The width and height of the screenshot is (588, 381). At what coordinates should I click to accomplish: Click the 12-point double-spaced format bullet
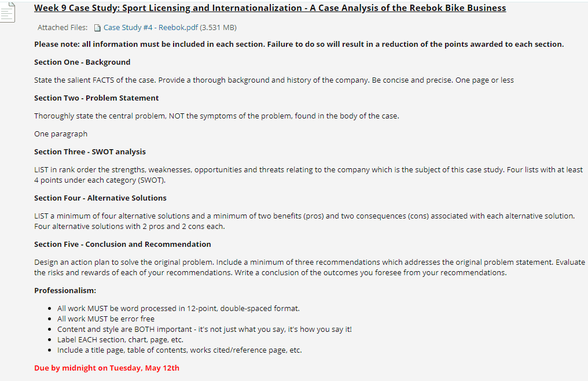click(x=178, y=308)
